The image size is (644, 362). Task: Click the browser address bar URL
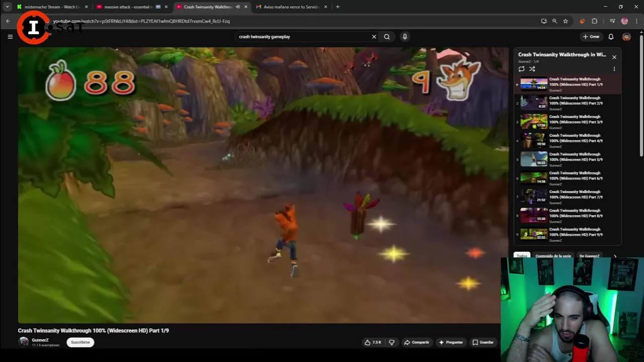click(141, 21)
